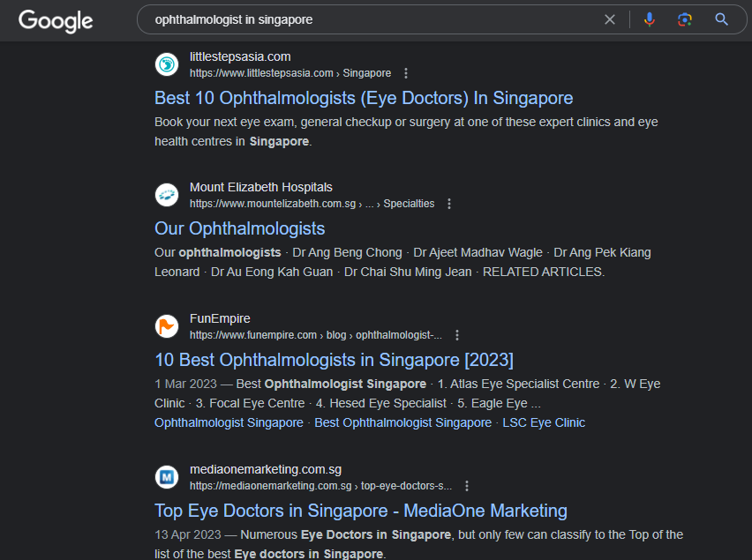
Task: Open the Our Ophthalmologists result
Action: click(x=240, y=228)
